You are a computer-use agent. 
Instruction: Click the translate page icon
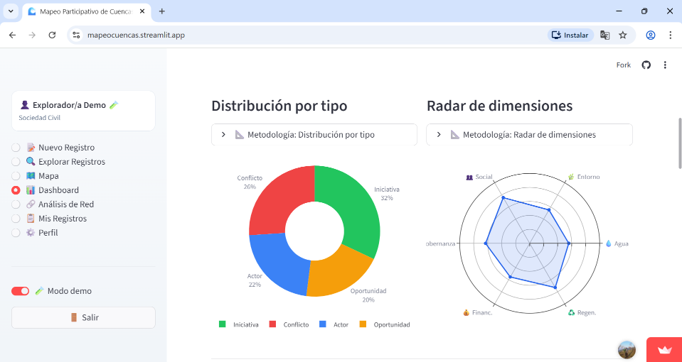(605, 35)
